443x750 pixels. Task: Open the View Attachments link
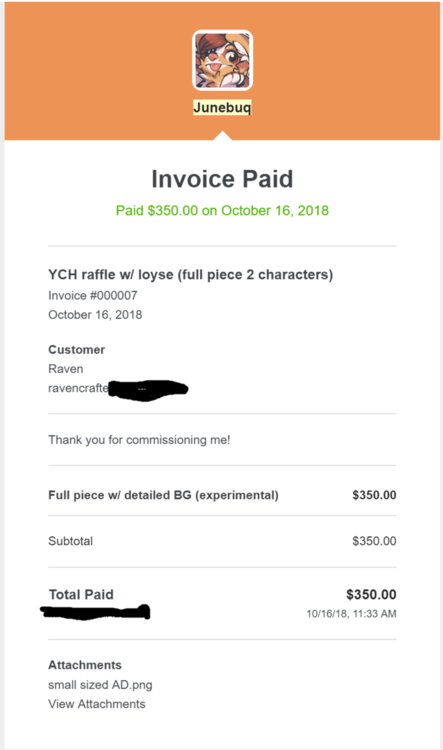click(x=97, y=704)
